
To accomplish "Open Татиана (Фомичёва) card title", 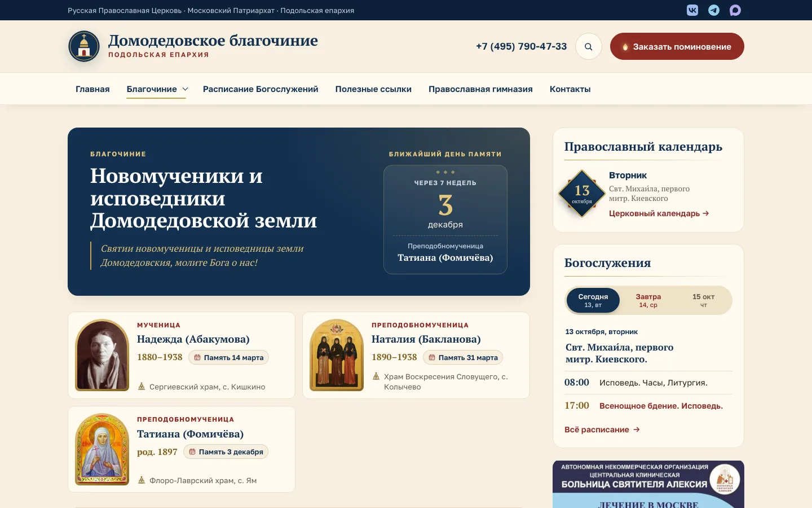I will coord(191,434).
